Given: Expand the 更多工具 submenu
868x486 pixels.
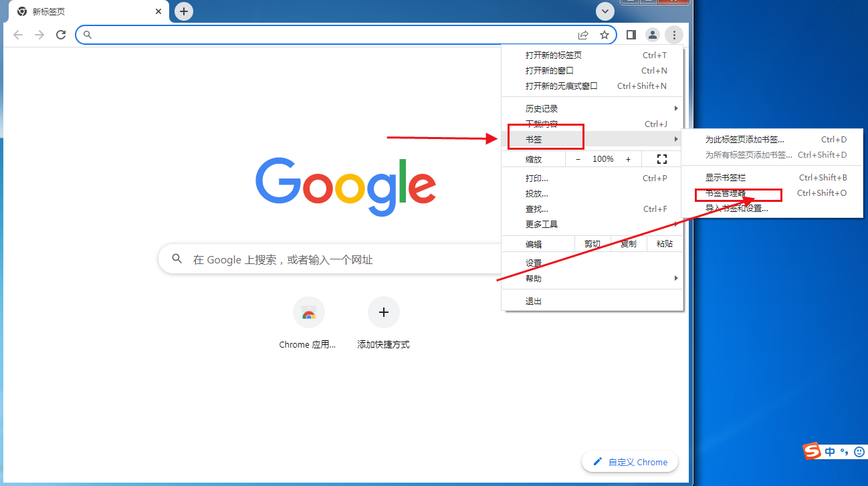Looking at the screenshot, I should point(592,225).
